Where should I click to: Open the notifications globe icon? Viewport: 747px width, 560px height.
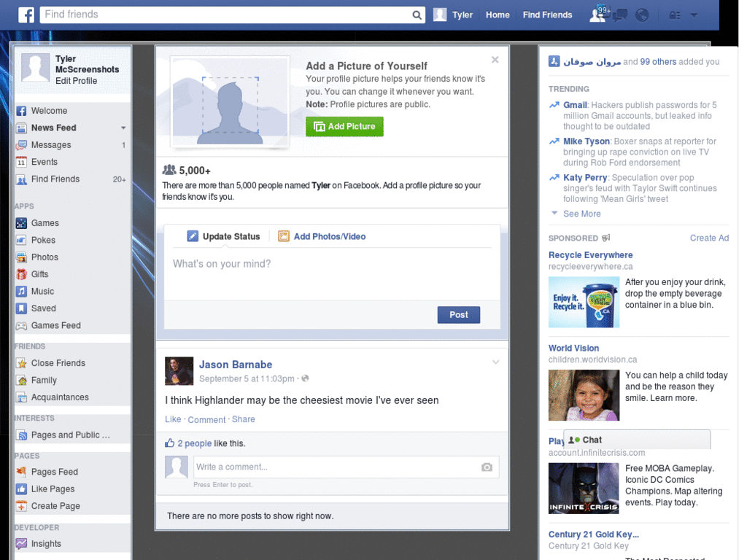642,15
